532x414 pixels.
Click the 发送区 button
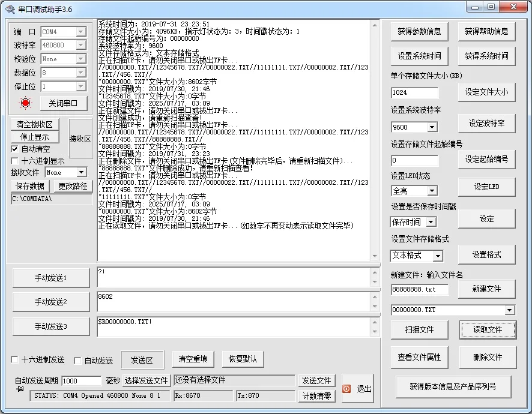[142, 360]
